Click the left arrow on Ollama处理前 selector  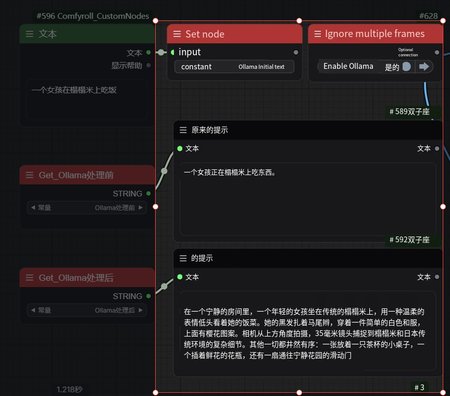point(33,207)
